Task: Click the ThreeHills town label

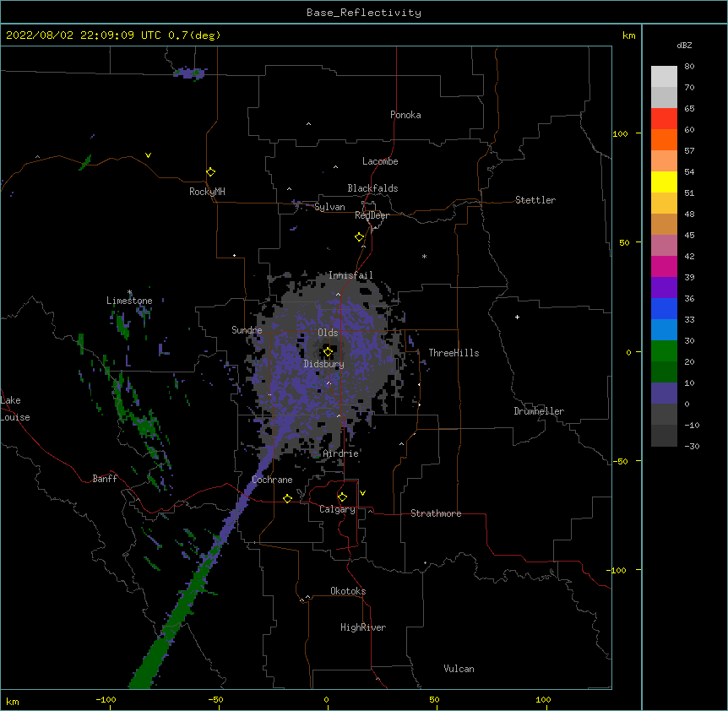Action: point(454,353)
